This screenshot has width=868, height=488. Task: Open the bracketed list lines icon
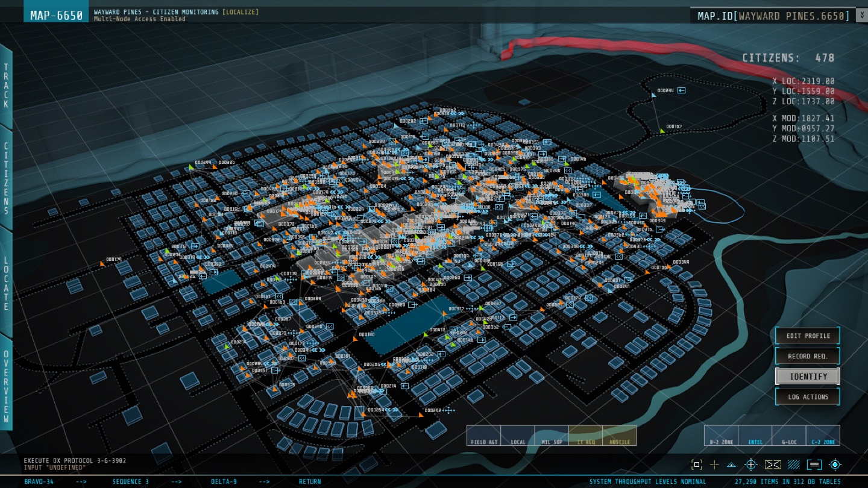pyautogui.click(x=814, y=465)
